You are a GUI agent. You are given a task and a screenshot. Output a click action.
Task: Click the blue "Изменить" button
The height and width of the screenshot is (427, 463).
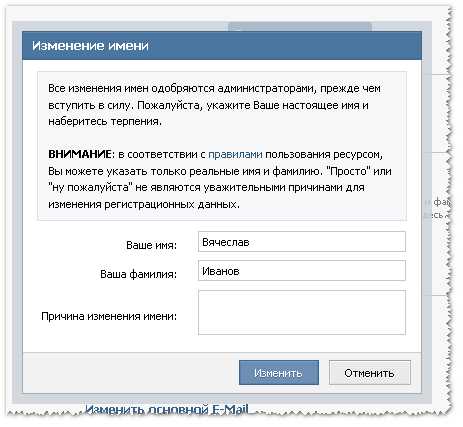pos(279,372)
